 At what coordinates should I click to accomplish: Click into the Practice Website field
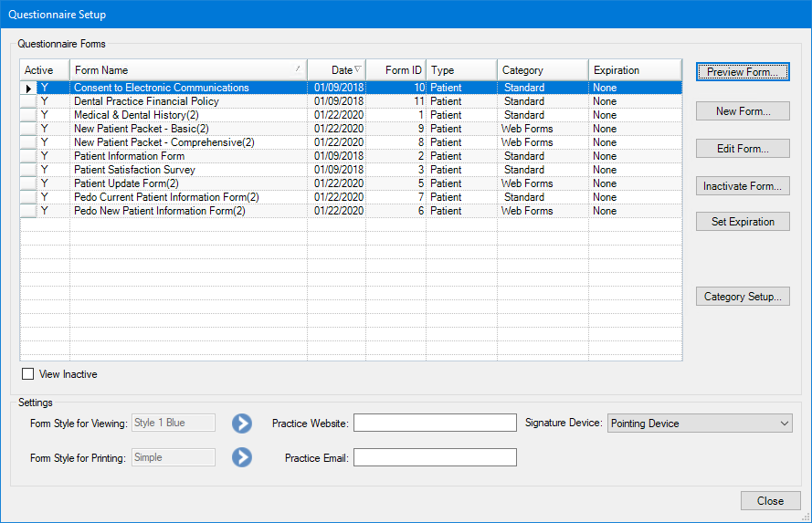(435, 423)
